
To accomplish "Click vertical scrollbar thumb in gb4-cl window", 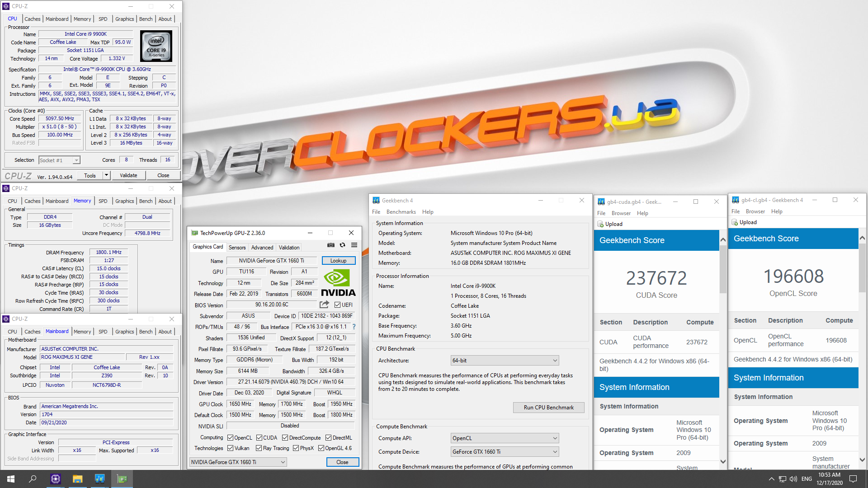I will click(x=862, y=267).
